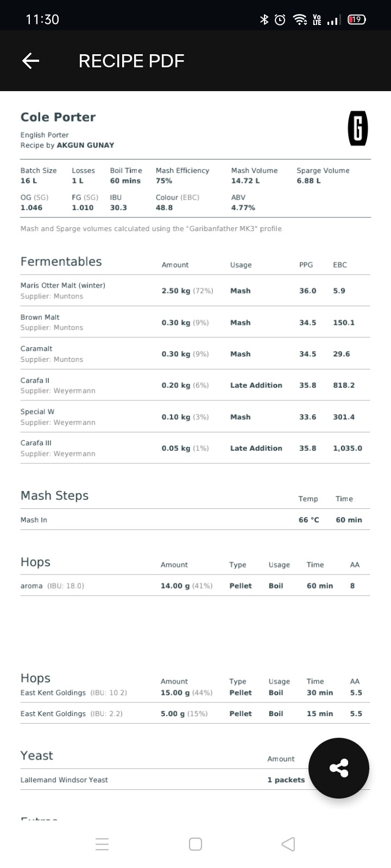Tap East Kent Goldings 15 min row
The width and height of the screenshot is (391, 868).
click(195, 713)
